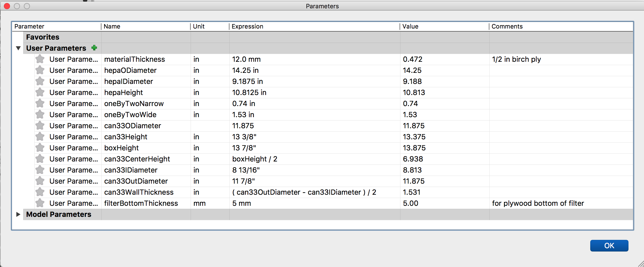The image size is (644, 267).
Task: Edit comment '1/2 in birch ply'
Action: pos(561,59)
